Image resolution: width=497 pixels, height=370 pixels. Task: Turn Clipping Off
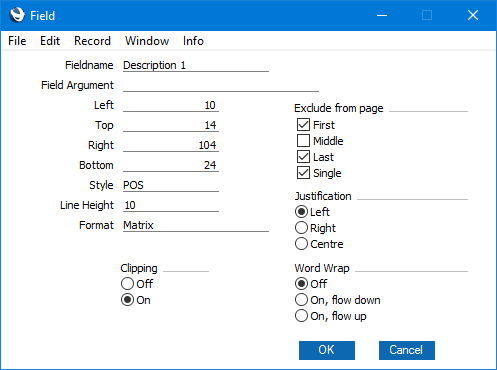click(127, 284)
